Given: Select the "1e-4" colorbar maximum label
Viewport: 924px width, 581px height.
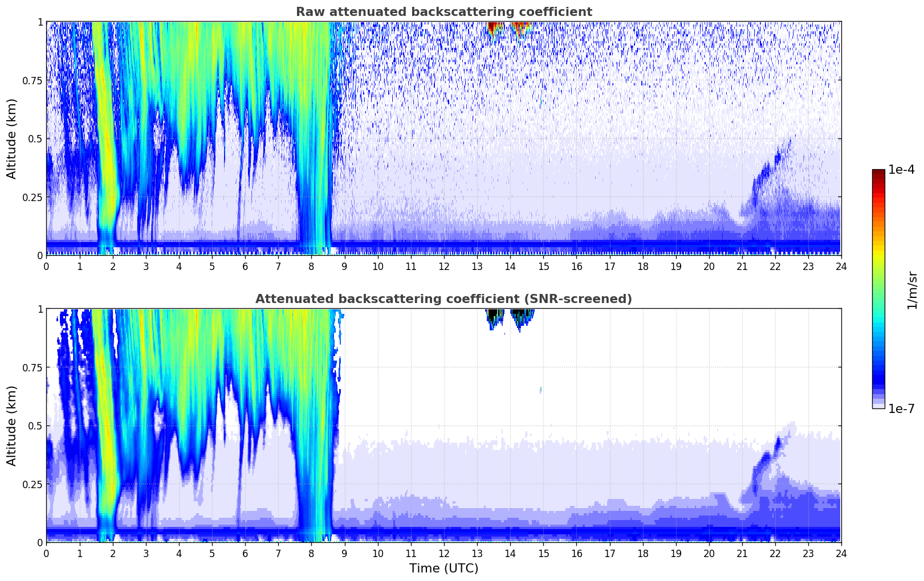Looking at the screenshot, I should pyautogui.click(x=901, y=170).
